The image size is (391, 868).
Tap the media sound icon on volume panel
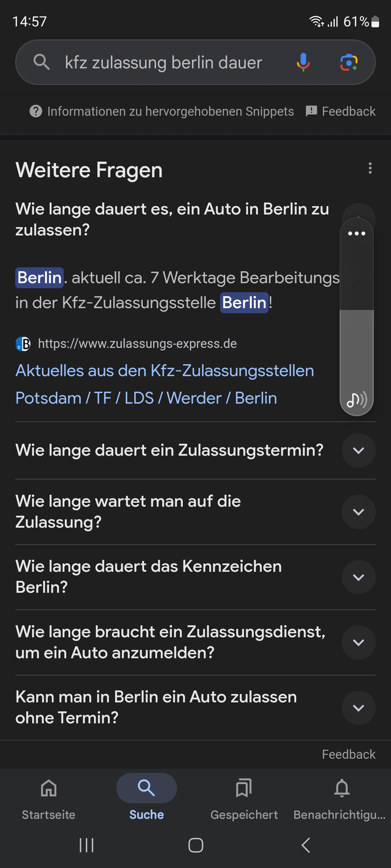357,400
